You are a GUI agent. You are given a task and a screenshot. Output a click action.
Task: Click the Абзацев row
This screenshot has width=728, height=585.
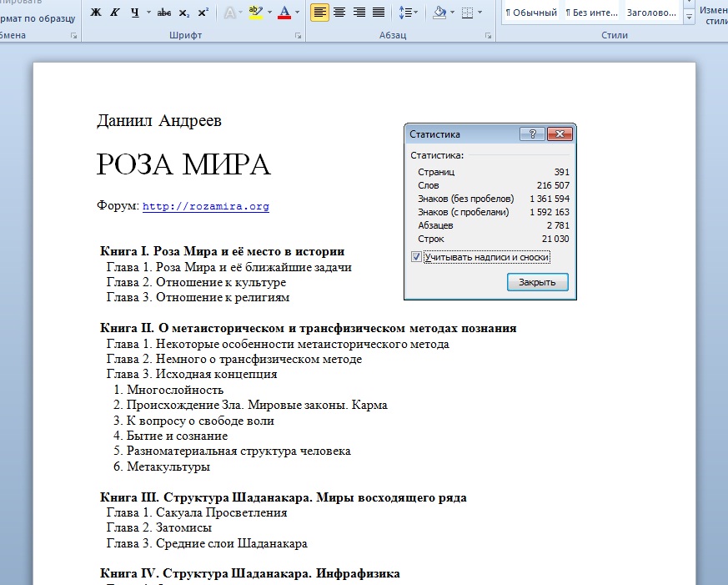494,226
